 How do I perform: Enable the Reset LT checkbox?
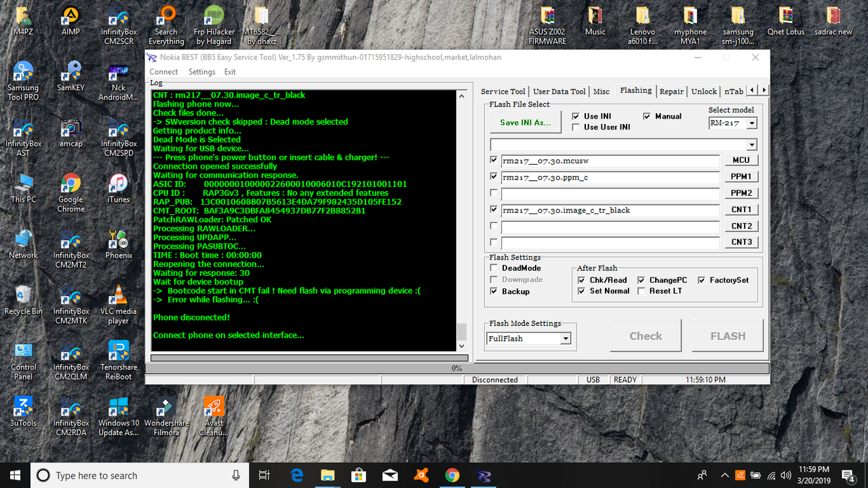pyautogui.click(x=642, y=291)
